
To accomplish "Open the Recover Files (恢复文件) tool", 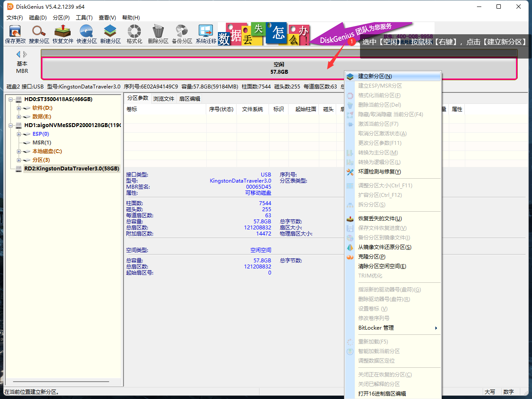I will click(63, 34).
